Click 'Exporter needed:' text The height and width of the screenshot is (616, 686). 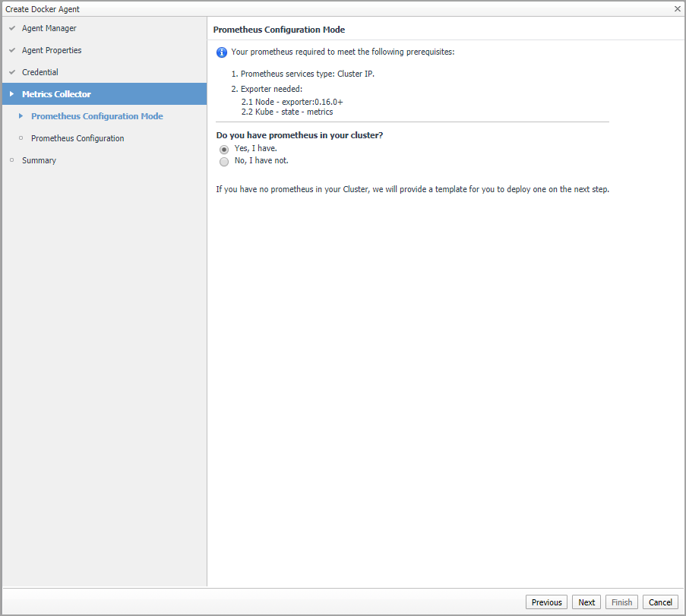point(271,89)
